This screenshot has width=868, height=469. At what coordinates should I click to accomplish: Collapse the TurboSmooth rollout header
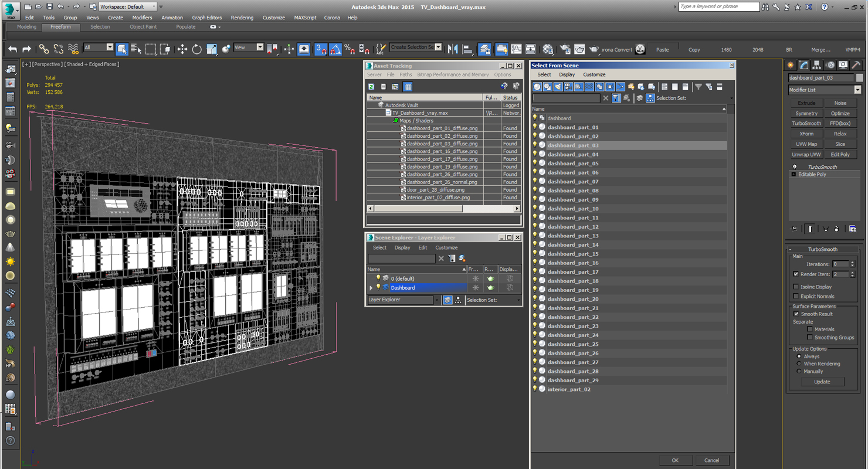(823, 249)
